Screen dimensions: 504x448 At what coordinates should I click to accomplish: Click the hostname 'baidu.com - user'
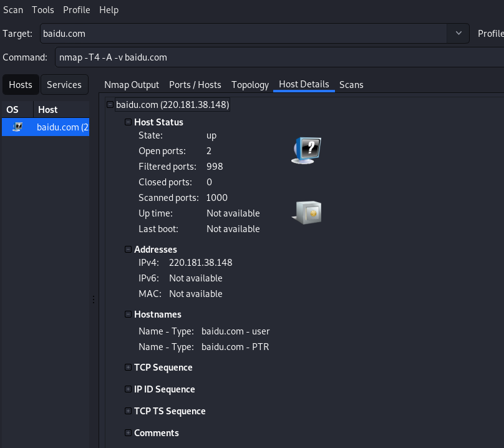pos(236,331)
